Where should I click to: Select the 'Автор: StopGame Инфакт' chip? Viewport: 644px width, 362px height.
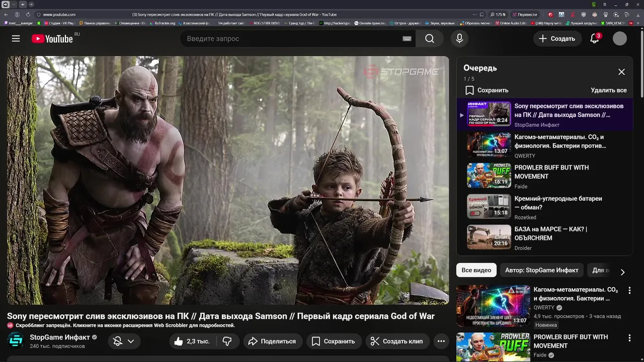point(542,270)
